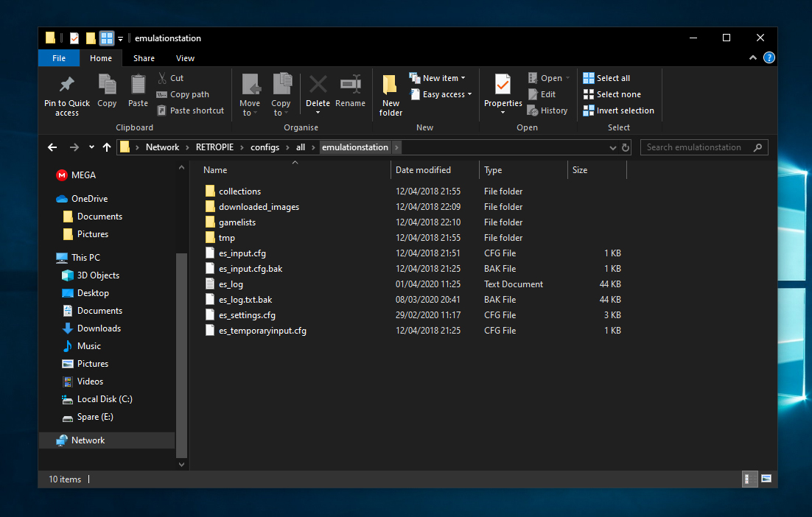
Task: Select es_temporaryinput.cfg file
Action: (262, 331)
